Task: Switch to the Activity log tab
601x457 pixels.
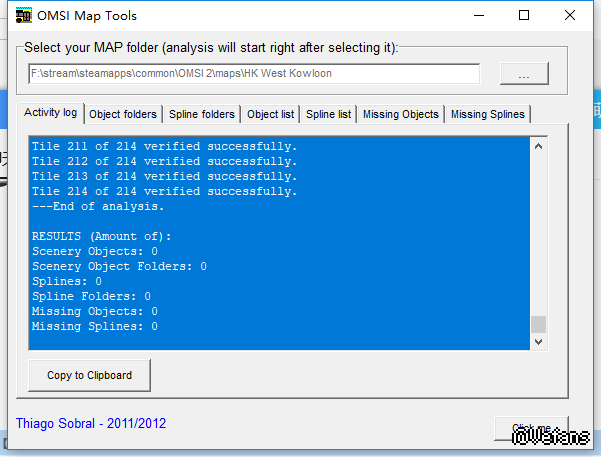Action: click(x=51, y=113)
